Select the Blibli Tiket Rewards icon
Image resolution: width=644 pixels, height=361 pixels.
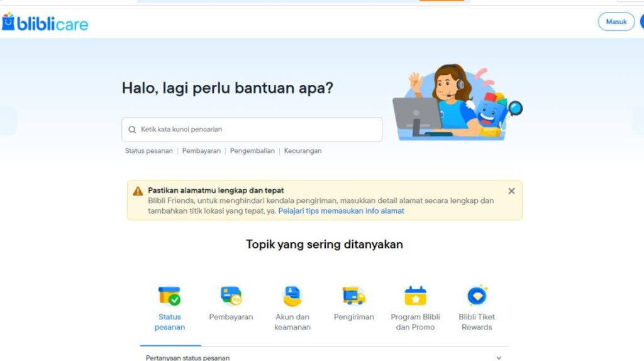[x=477, y=296]
